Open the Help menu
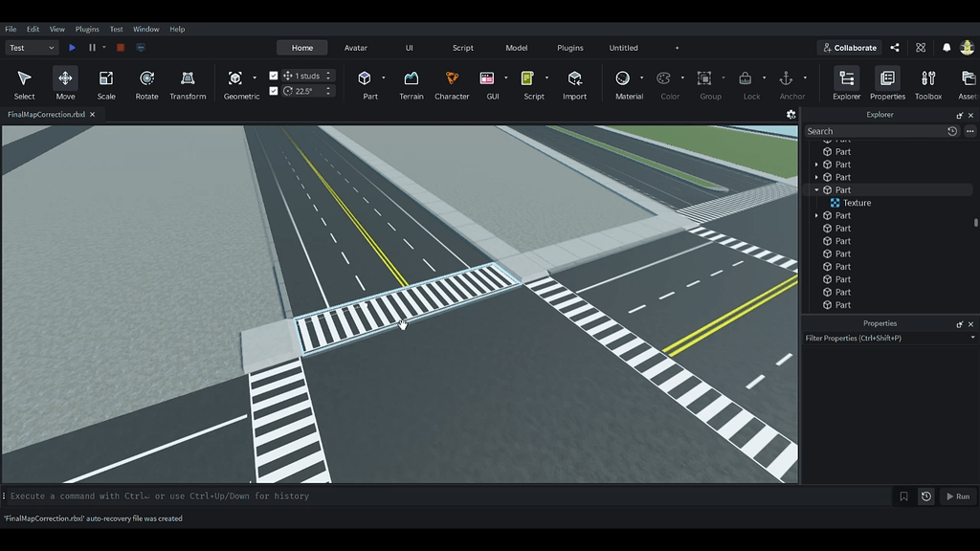Viewport: 980px width, 551px height. click(177, 29)
